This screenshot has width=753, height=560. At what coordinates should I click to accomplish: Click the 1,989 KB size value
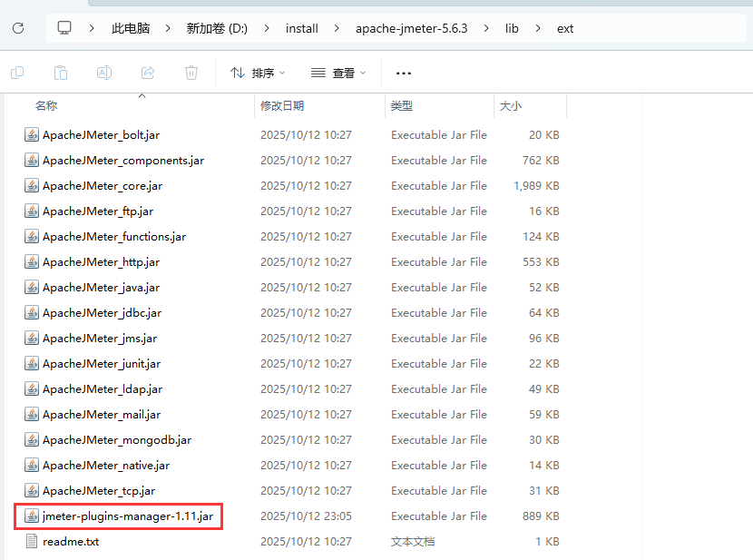[x=536, y=186]
